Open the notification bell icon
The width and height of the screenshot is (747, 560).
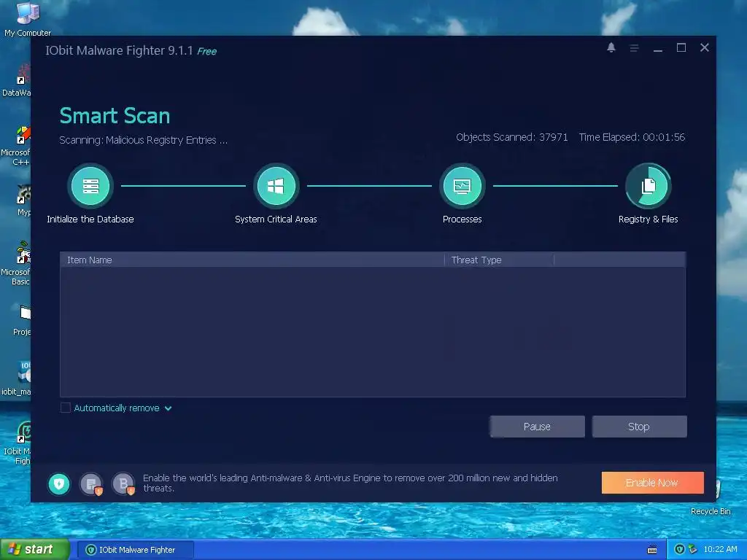click(611, 47)
